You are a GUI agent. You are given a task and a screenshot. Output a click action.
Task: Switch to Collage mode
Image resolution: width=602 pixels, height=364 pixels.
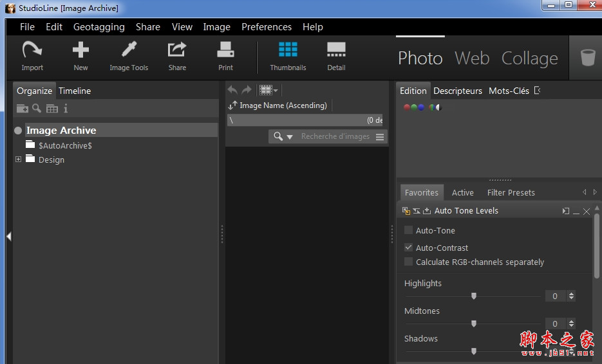(x=529, y=59)
